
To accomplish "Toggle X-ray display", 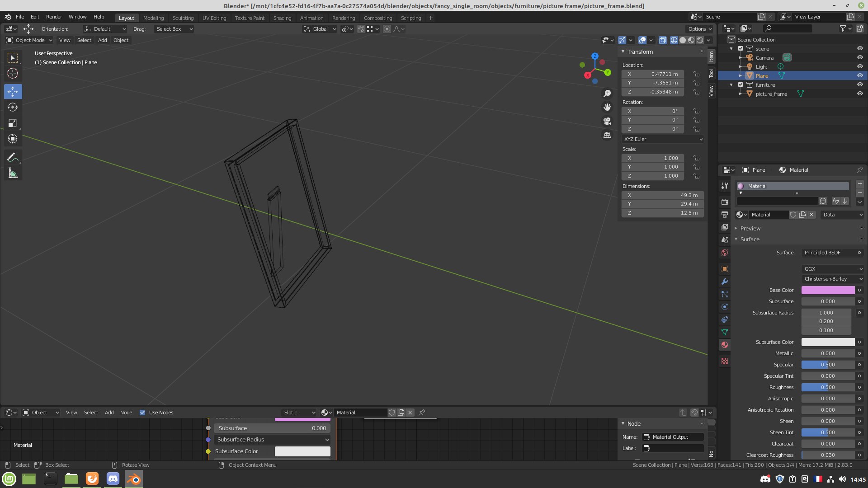I will point(662,40).
